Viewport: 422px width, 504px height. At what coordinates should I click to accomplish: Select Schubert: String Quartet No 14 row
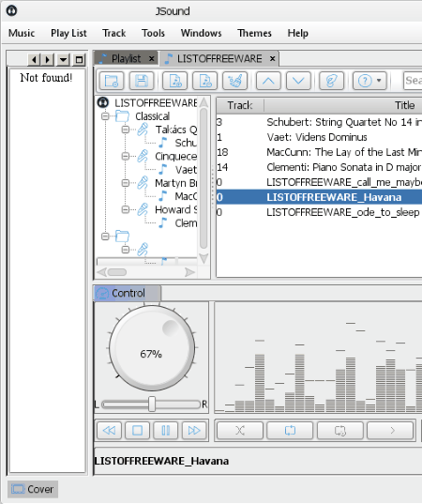coord(319,122)
